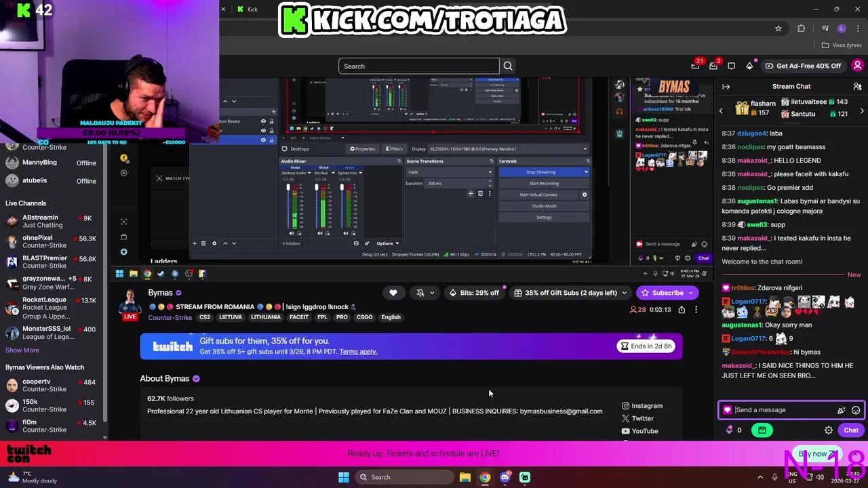
Task: Open Twitch notifications with 21 badge
Action: (x=696, y=66)
